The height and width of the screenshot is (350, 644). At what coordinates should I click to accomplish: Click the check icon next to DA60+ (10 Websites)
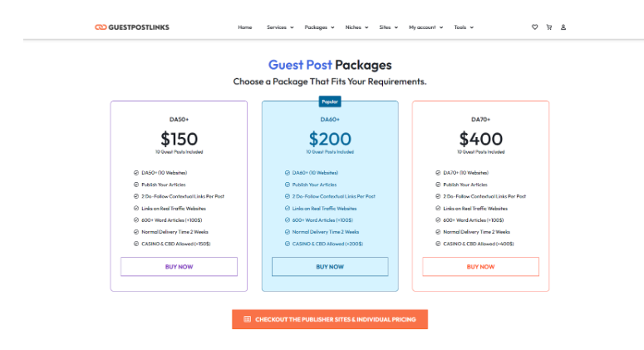coord(288,173)
